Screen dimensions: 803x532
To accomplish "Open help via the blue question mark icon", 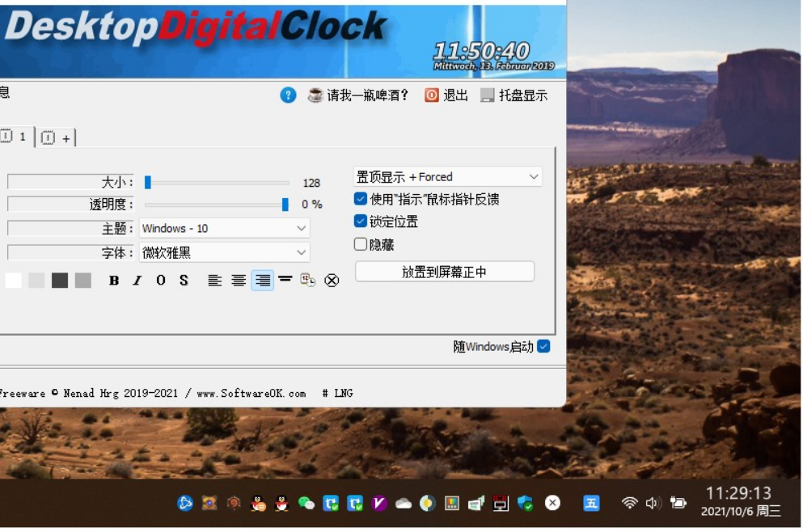I will [289, 95].
